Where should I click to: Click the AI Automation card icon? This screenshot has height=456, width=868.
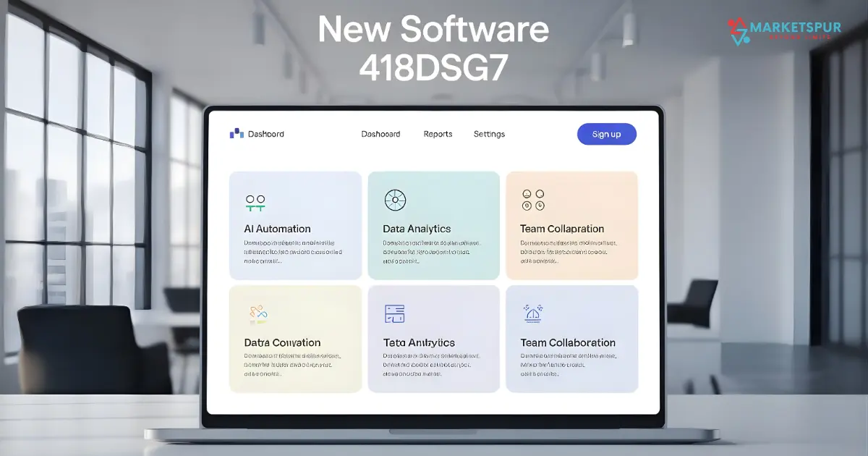tap(255, 202)
